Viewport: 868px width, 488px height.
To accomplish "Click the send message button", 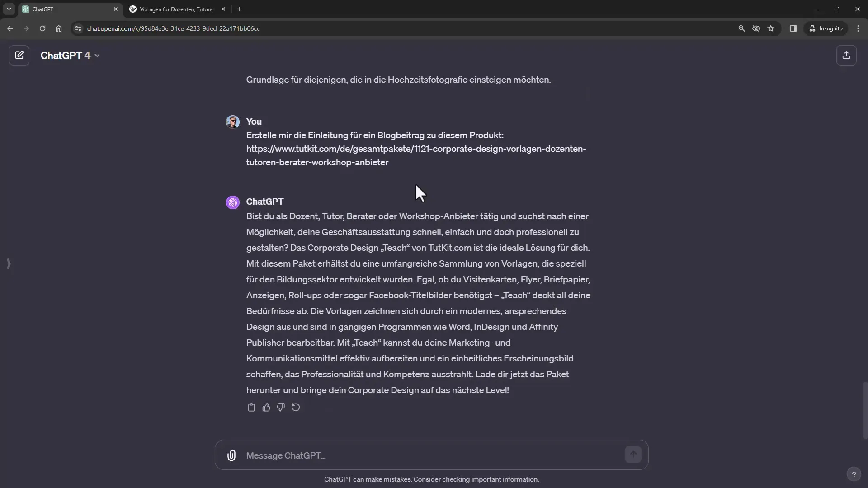I will (634, 455).
